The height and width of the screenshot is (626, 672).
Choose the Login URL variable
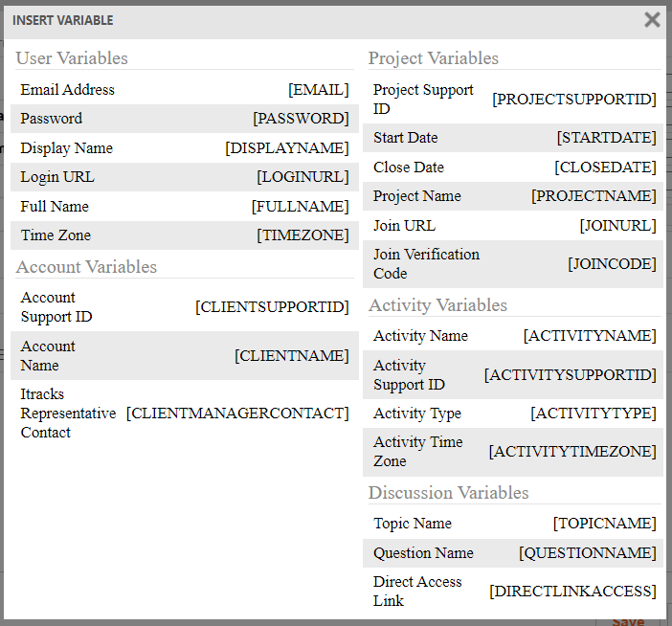pos(185,177)
